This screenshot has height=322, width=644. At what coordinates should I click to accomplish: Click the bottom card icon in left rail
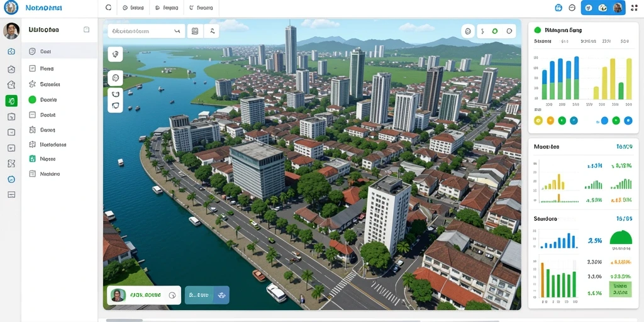(11, 194)
